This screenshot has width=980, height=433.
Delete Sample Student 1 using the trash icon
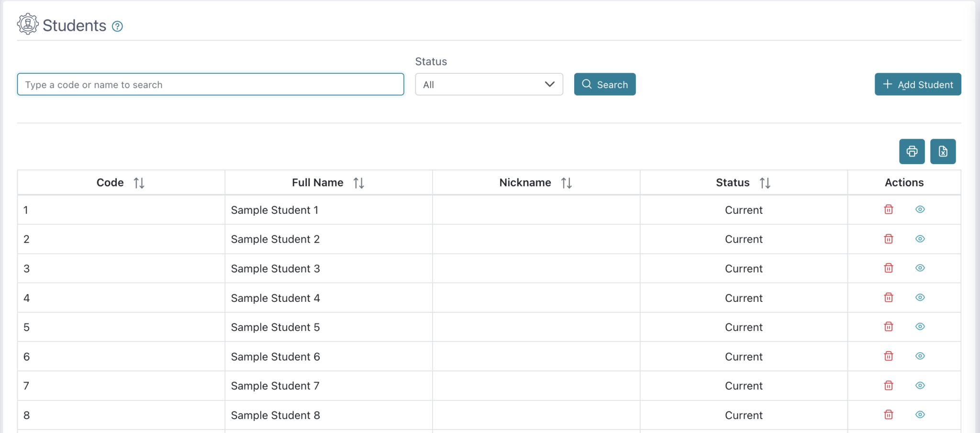(888, 210)
